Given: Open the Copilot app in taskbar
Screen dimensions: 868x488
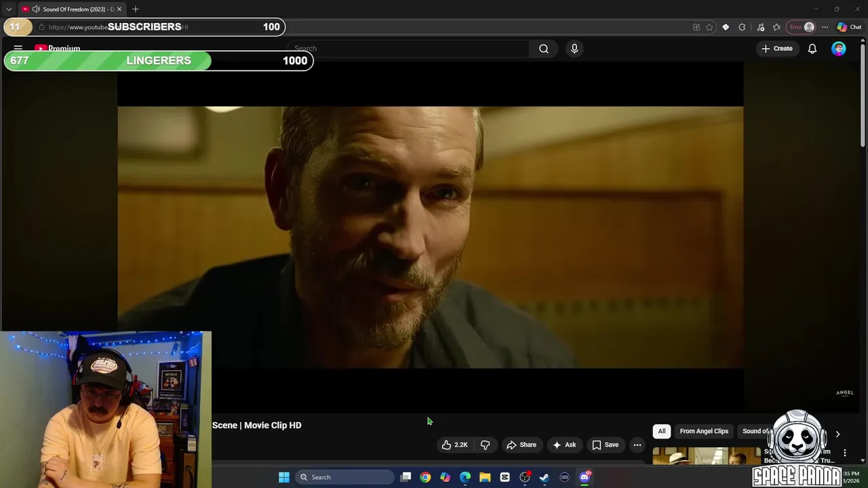Looking at the screenshot, I should click(445, 477).
